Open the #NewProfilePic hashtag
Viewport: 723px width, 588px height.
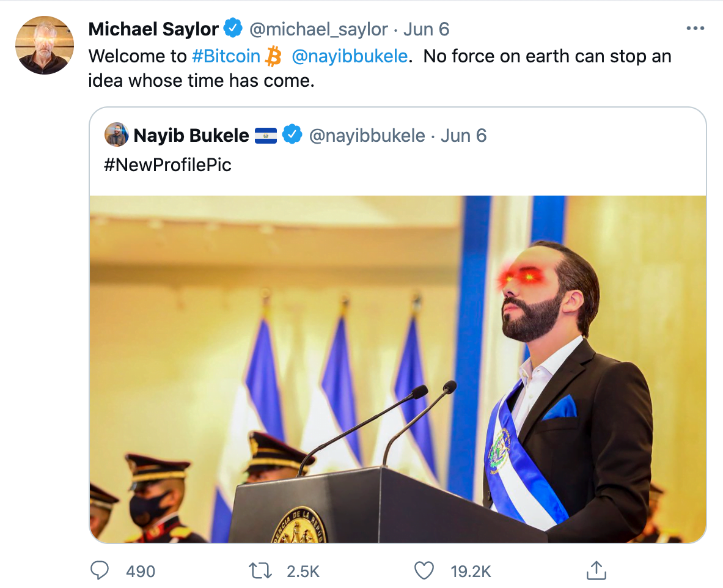pos(167,165)
